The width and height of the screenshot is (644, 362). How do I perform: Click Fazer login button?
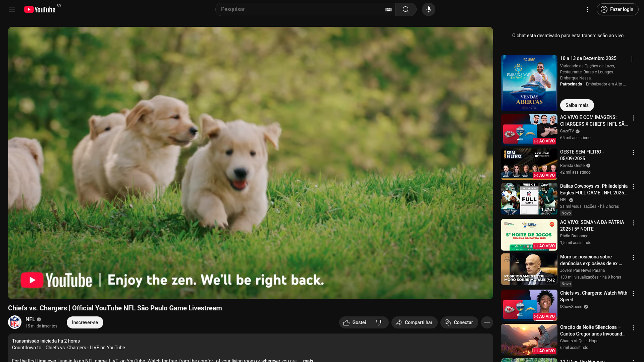618,9
